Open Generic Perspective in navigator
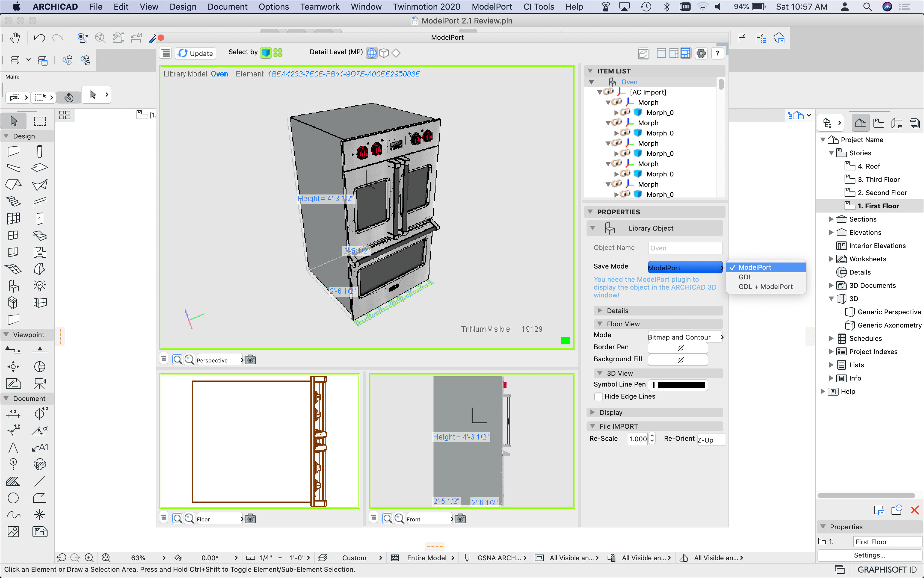 889,312
